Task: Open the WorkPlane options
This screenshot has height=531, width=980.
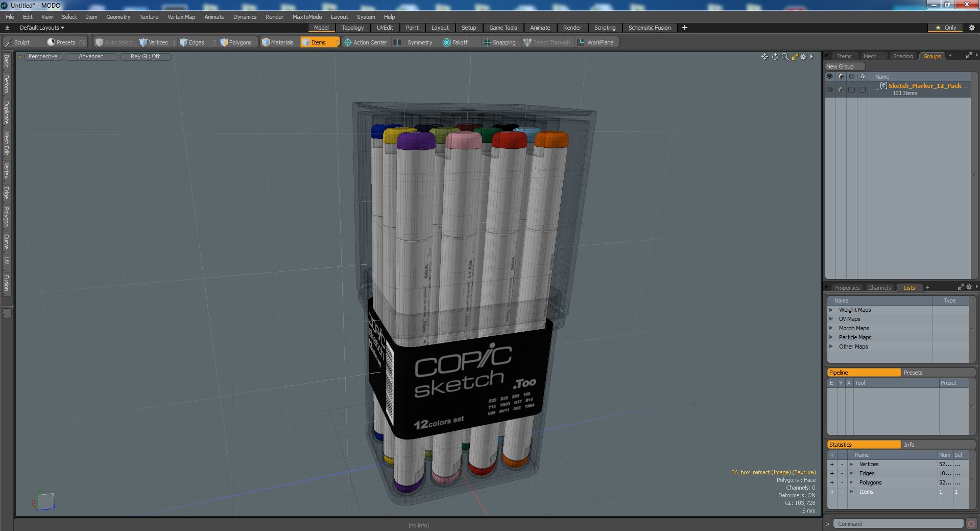Action: coord(595,42)
